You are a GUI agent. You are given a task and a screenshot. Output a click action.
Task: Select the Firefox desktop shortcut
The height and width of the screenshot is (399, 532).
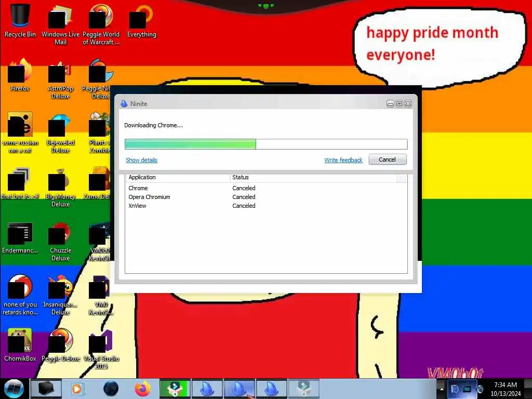(x=20, y=75)
